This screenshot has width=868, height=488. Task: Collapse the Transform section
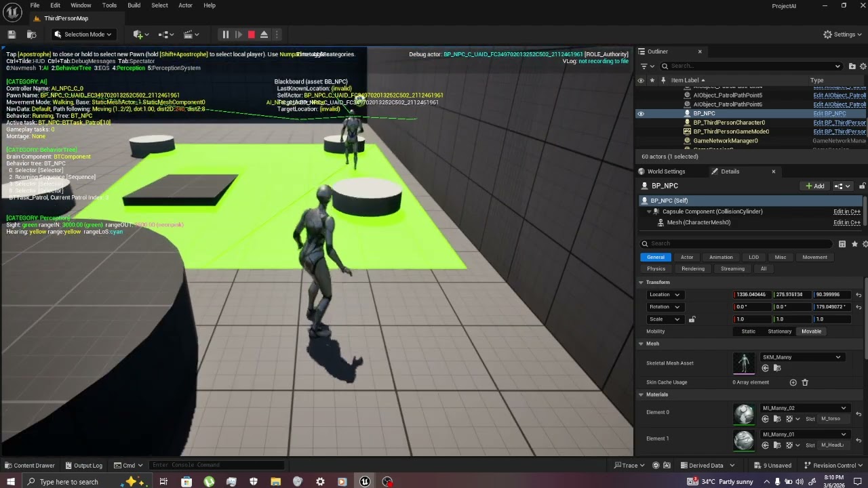click(641, 283)
